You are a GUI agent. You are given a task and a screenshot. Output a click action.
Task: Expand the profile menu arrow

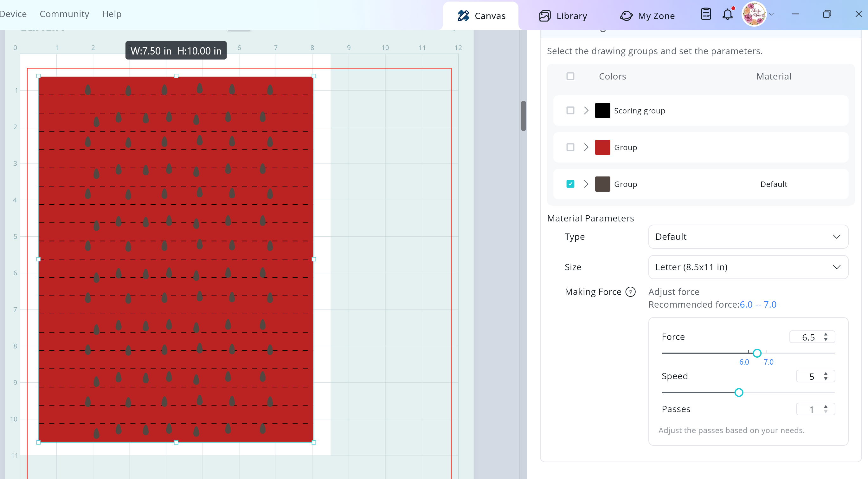coord(772,14)
